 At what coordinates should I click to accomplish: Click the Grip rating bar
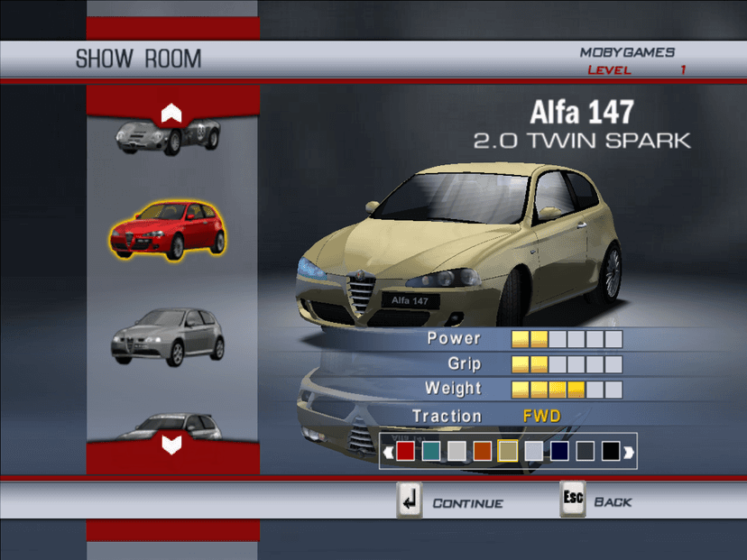click(x=567, y=364)
